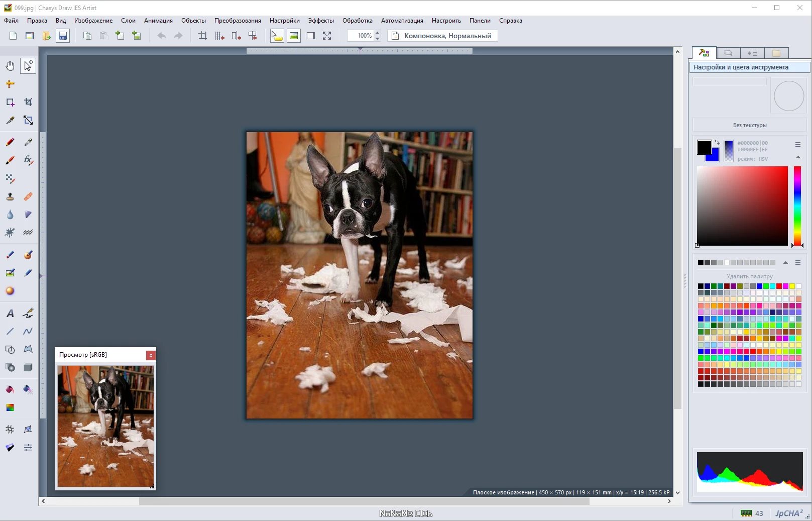Click the Без текстуры button
Image resolution: width=812 pixels, height=521 pixels.
[749, 125]
